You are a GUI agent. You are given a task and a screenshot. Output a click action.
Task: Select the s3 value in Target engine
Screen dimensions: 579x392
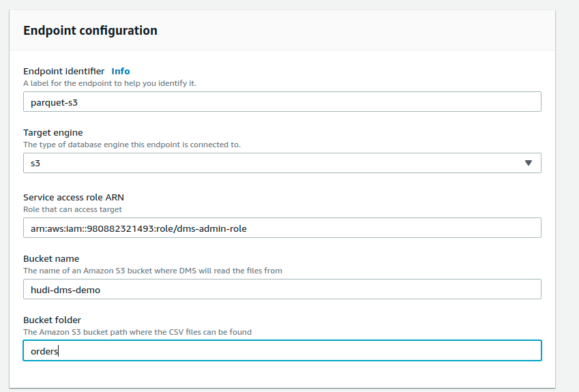35,163
